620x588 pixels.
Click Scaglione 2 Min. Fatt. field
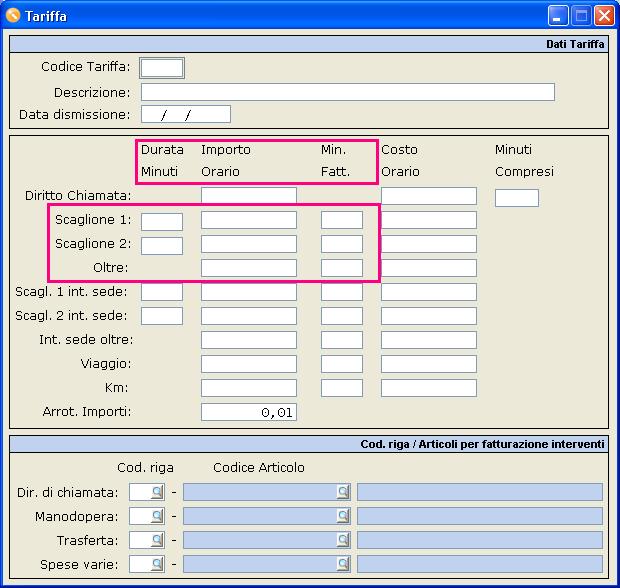click(342, 244)
